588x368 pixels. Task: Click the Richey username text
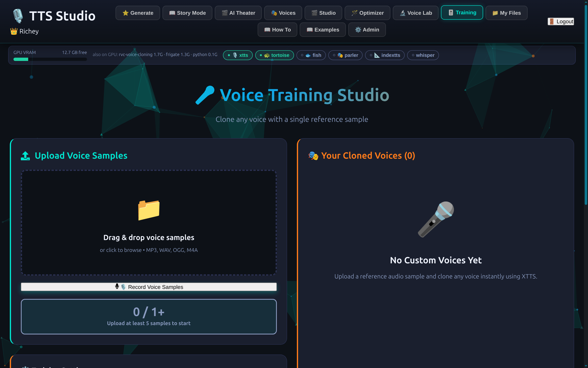(29, 31)
